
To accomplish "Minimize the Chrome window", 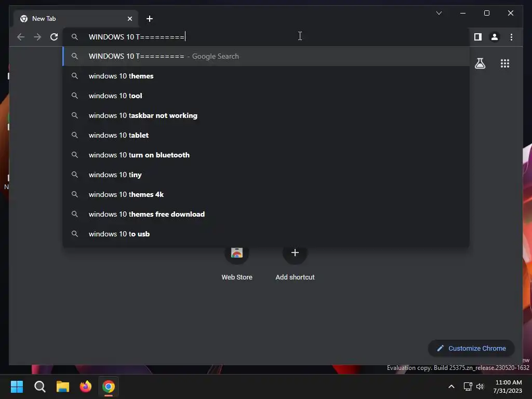I will (463, 13).
